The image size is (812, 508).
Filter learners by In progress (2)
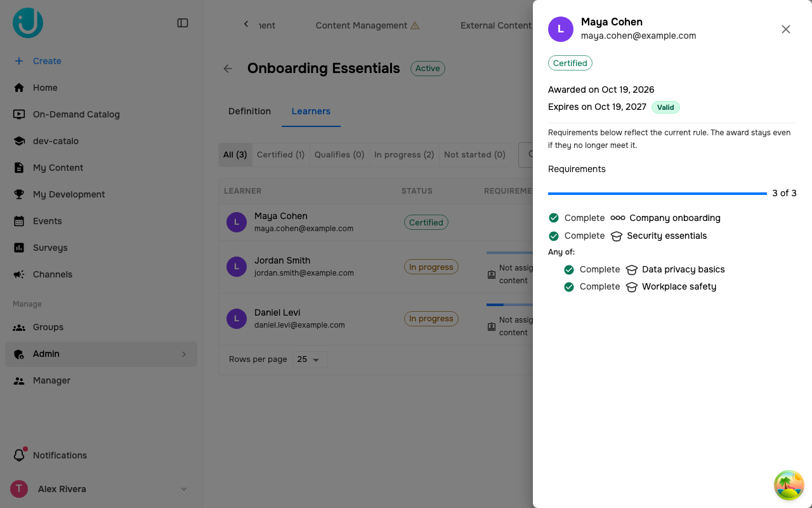pyautogui.click(x=404, y=154)
